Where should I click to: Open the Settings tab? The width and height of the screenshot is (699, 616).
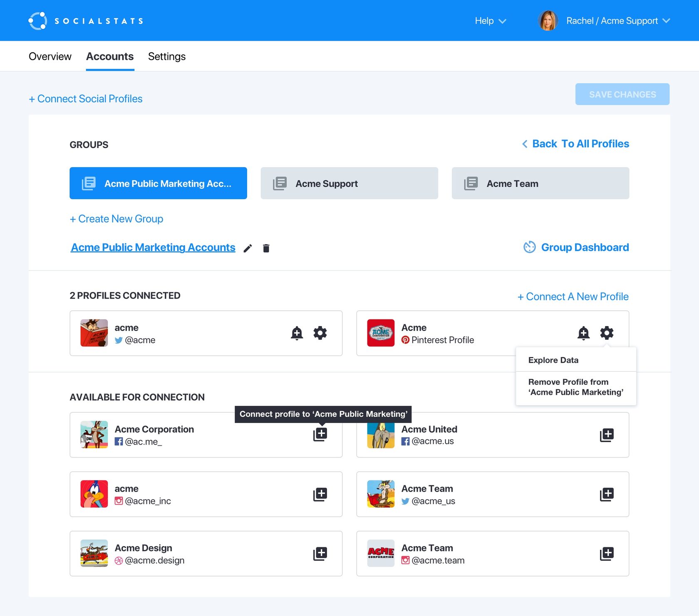coord(166,57)
